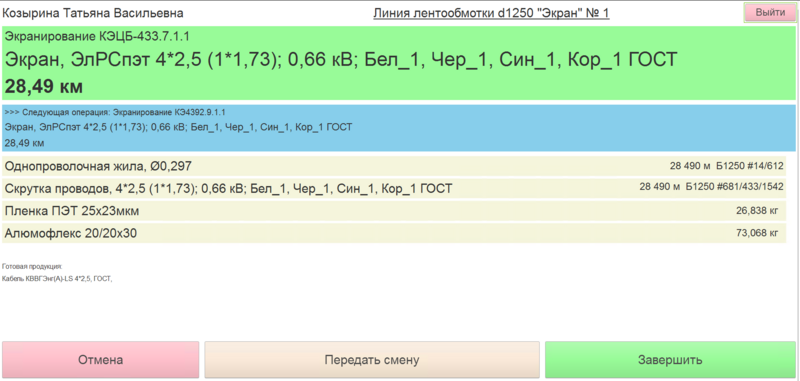Click the Кабель КВВГЭнг(A)-LS finished product text

[x=57, y=278]
